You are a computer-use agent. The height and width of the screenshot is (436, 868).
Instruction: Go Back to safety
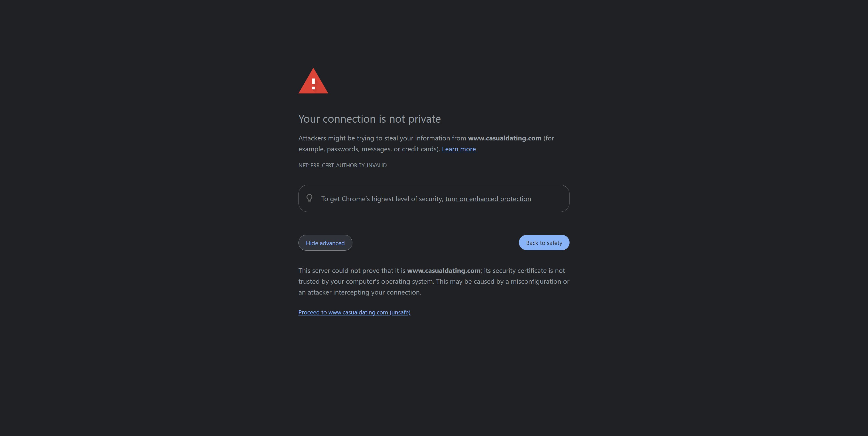pyautogui.click(x=544, y=243)
